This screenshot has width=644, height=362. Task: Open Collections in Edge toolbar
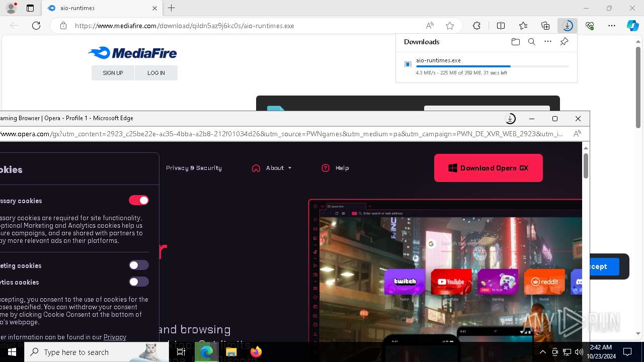(545, 26)
